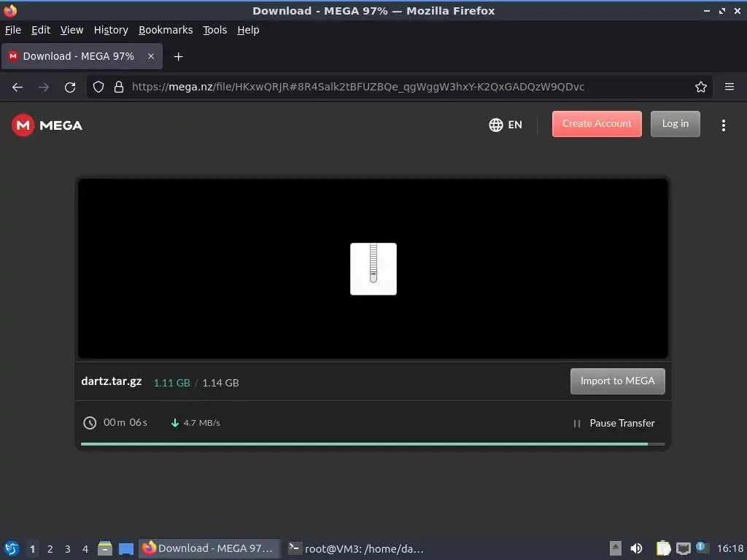Click the Create Account button
This screenshot has width=747, height=560.
click(597, 124)
